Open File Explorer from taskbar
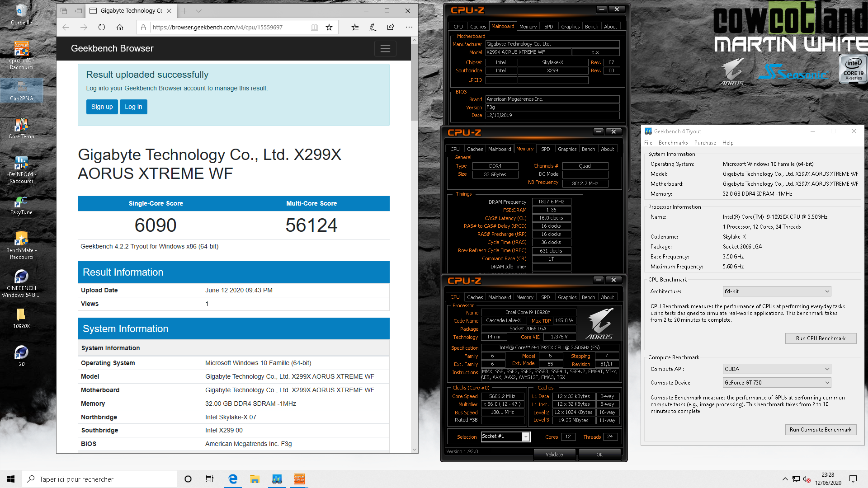Screen dimensions: 868x488 pos(255,479)
